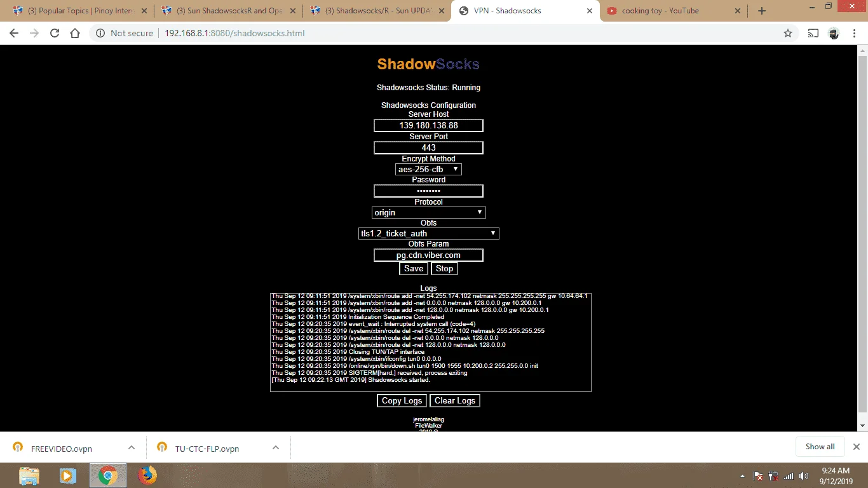Edit the Server Port field
The width and height of the screenshot is (868, 488).
pos(428,147)
